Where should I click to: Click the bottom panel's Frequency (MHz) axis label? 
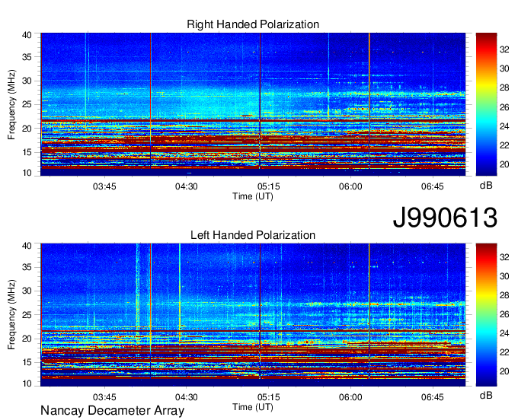(11, 315)
